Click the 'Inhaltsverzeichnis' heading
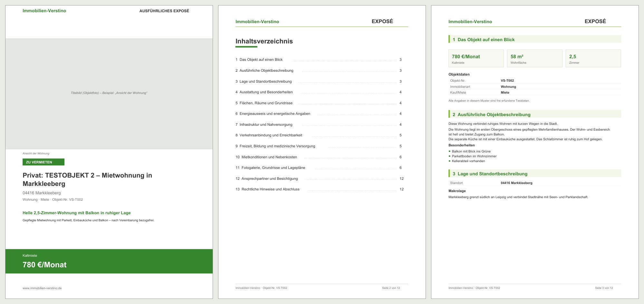 click(x=264, y=41)
